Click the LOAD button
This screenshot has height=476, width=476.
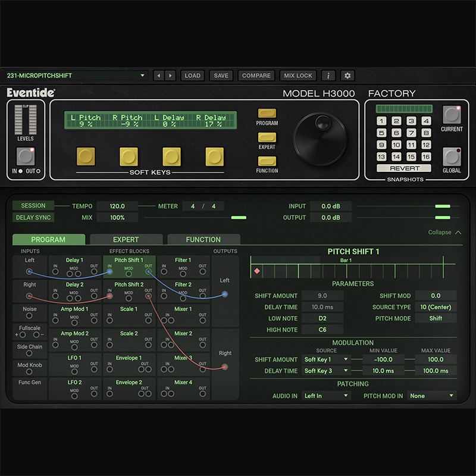click(x=192, y=76)
